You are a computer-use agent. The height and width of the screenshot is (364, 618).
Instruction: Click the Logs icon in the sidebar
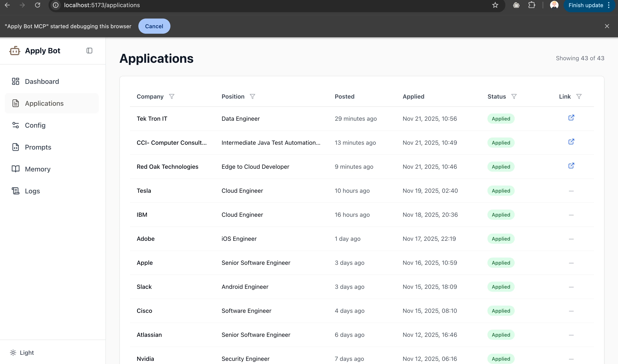[x=15, y=191]
